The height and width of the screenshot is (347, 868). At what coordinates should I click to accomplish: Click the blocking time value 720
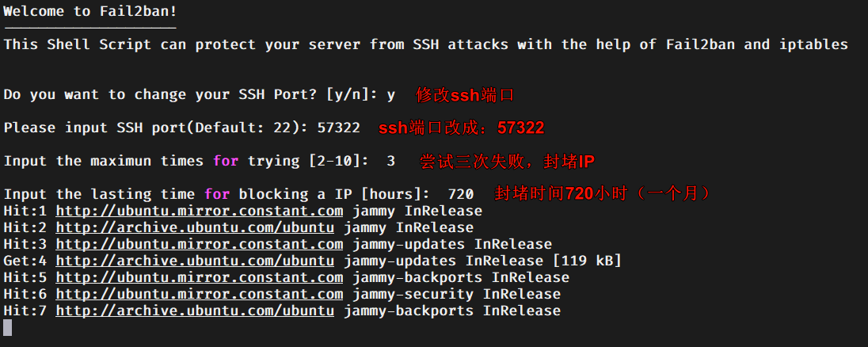point(461,194)
